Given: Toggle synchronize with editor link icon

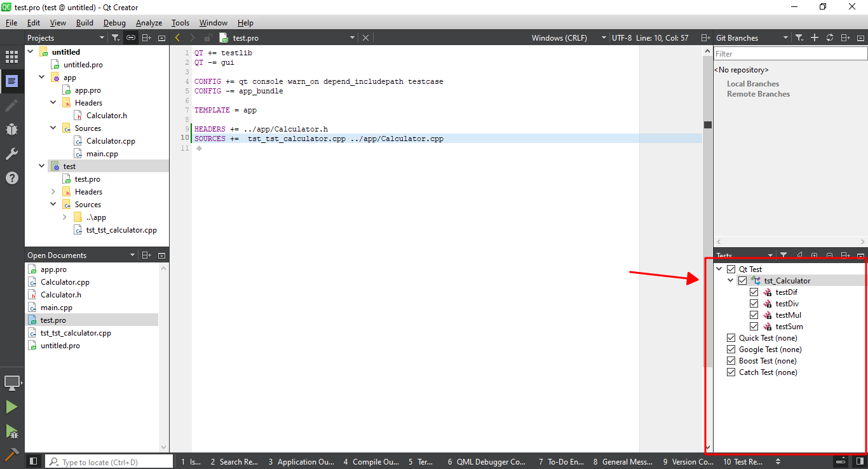Looking at the screenshot, I should [130, 38].
